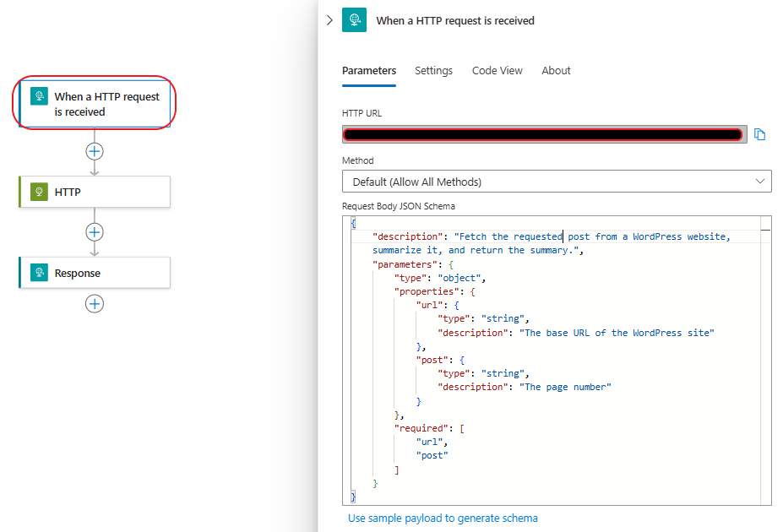
Task: Open the HTTP action card
Action: pos(95,192)
